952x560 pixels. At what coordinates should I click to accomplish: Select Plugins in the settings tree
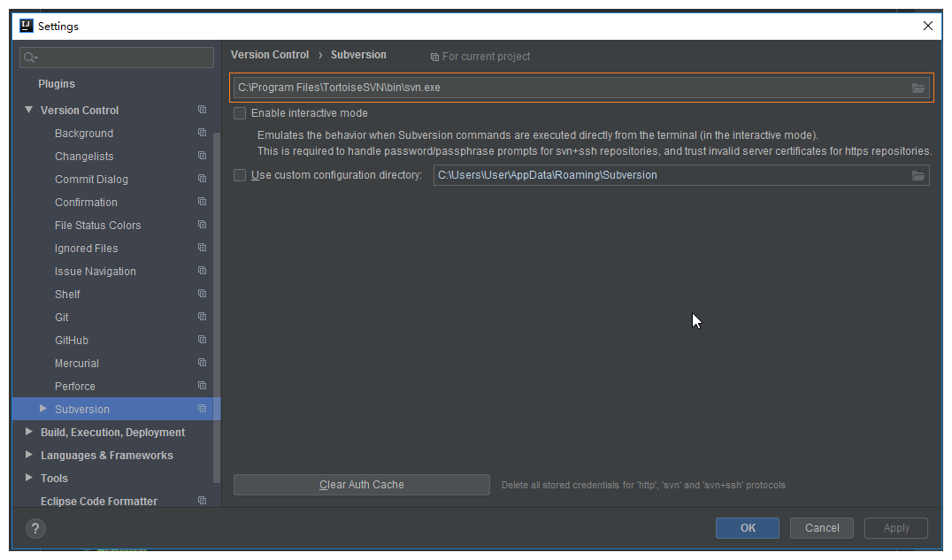[57, 84]
